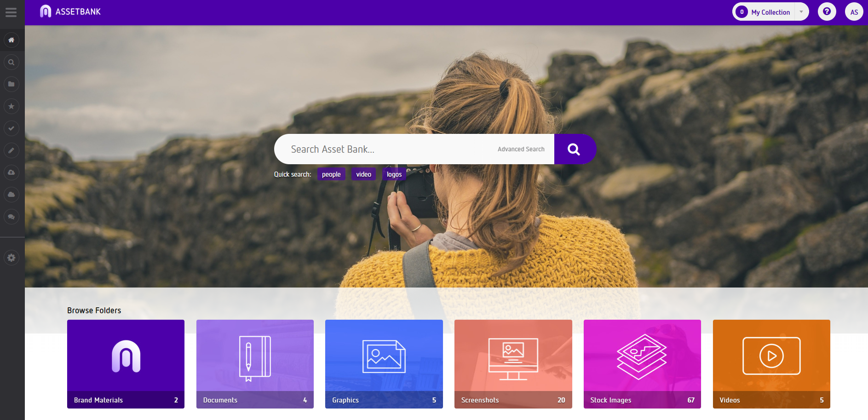The image size is (868, 420).
Task: Open the Graphics folder tile
Action: 384,364
